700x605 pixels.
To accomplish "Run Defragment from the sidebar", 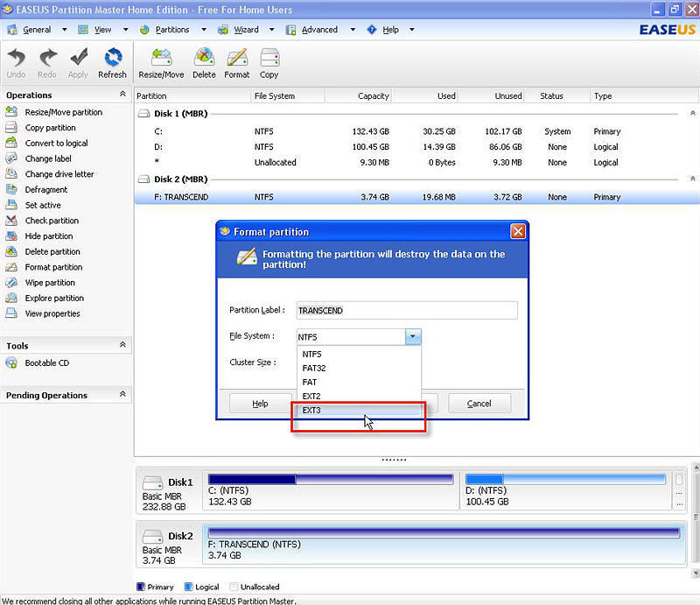I will point(37,189).
